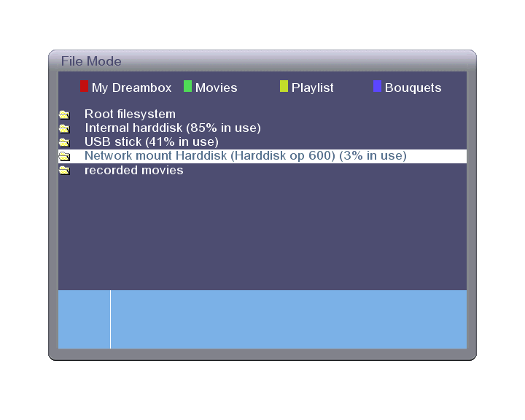Select 'USB stick (41% in use)' entry

coord(262,142)
